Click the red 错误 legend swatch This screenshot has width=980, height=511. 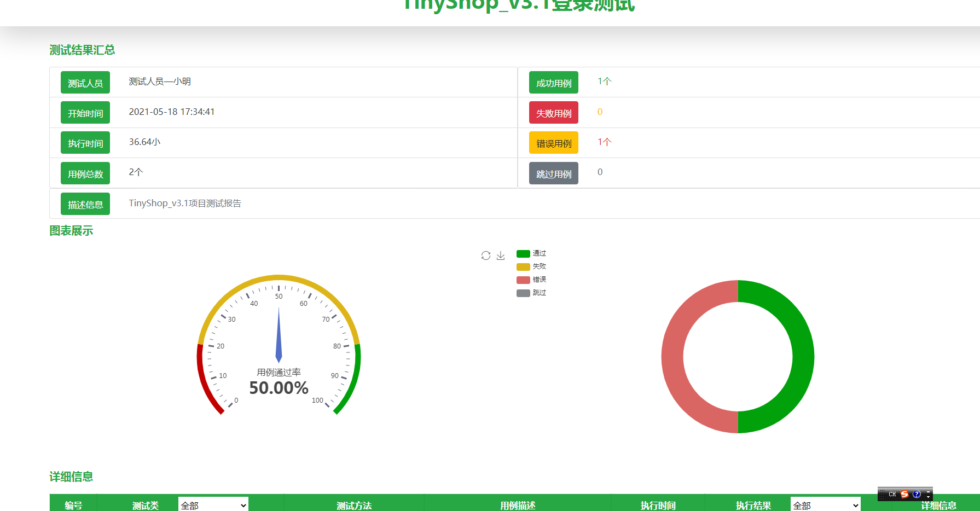tap(523, 280)
